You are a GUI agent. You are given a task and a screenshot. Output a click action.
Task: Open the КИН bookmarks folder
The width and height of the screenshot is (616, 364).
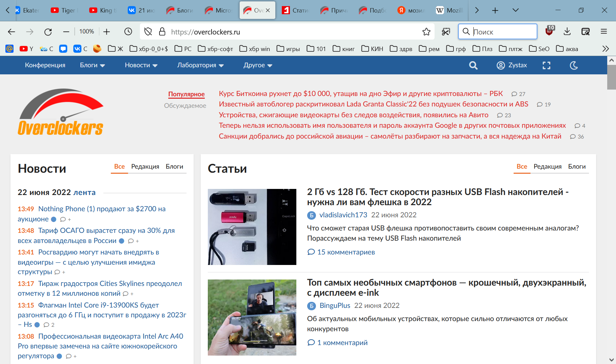[x=372, y=49]
